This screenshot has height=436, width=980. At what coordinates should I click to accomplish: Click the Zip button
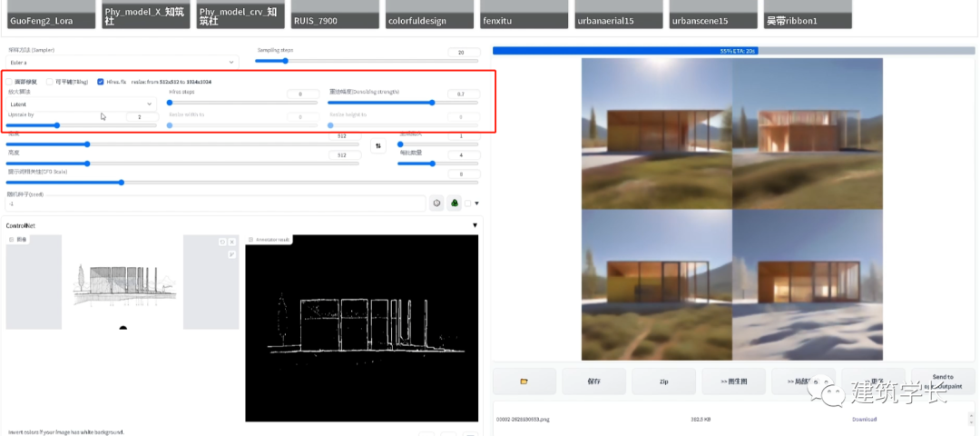pos(664,381)
